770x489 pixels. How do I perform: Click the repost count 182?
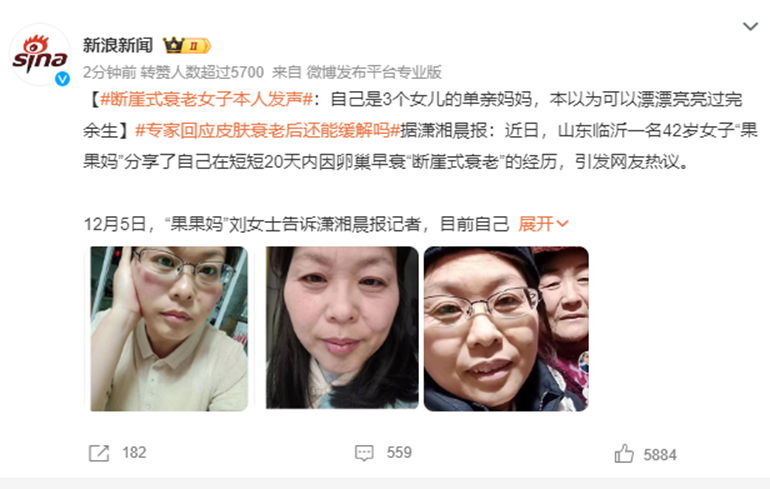pyautogui.click(x=134, y=453)
